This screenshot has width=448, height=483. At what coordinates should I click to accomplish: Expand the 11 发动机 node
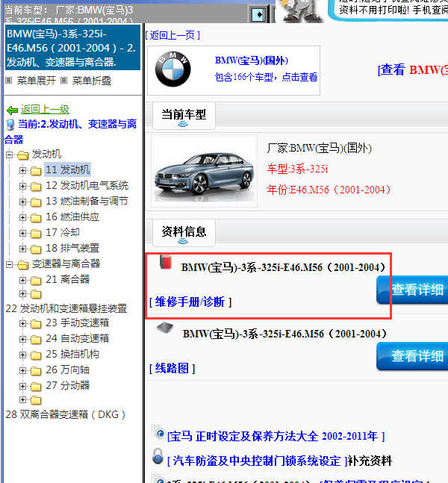click(x=22, y=170)
